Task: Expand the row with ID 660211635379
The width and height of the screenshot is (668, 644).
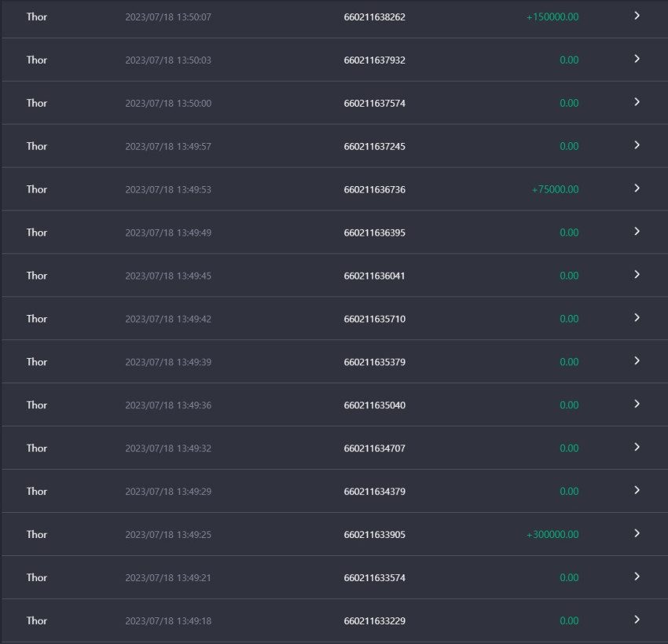Action: click(x=637, y=361)
